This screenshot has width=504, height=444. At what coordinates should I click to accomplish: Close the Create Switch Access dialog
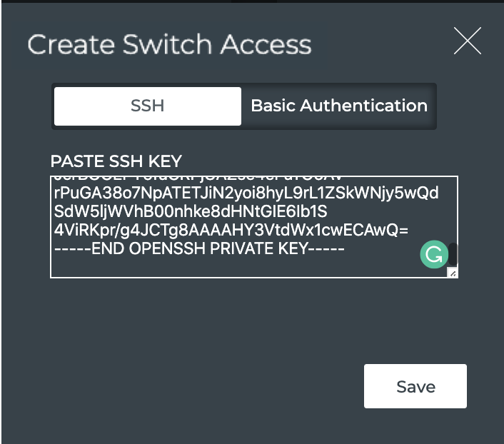(468, 41)
